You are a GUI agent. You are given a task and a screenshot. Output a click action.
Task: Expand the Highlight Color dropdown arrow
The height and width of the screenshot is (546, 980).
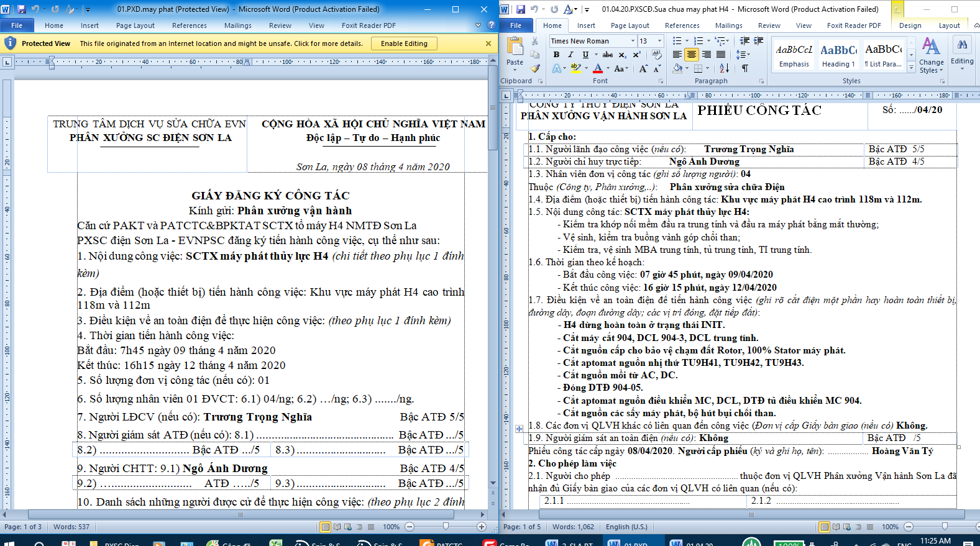pos(586,68)
